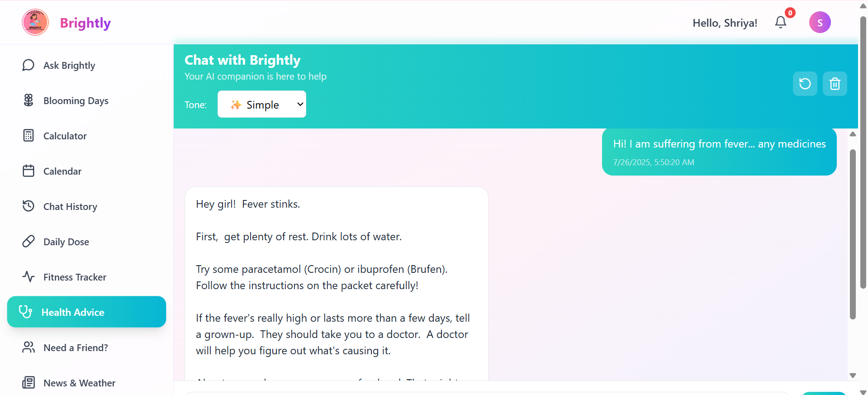Image resolution: width=868 pixels, height=395 pixels.
Task: Click the Daily Dose pill icon
Action: 28,241
